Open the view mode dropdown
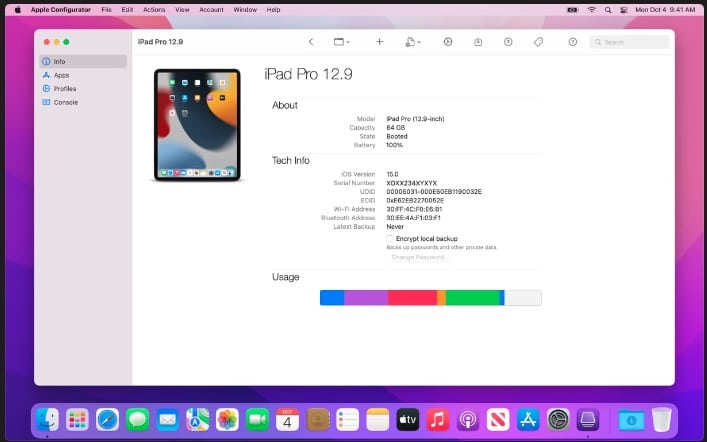This screenshot has width=707, height=442. point(344,42)
